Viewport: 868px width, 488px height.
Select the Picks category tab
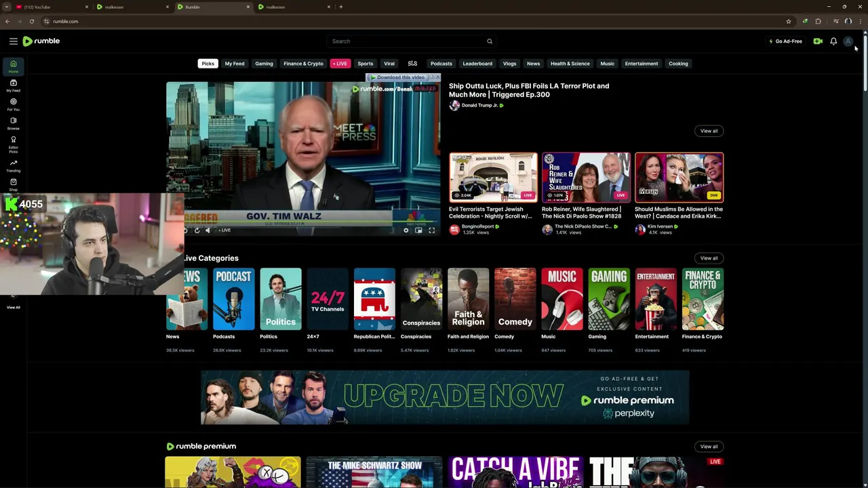coord(208,64)
